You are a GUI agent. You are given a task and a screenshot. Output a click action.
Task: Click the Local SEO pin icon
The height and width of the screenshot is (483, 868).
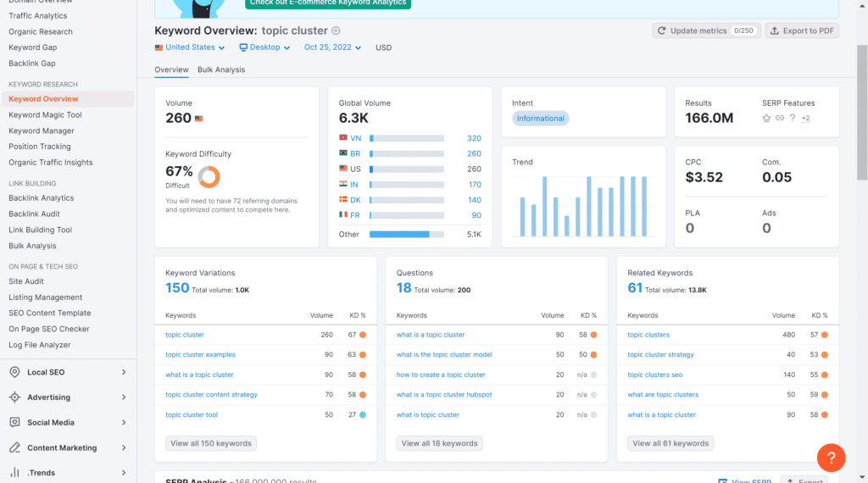(x=15, y=372)
